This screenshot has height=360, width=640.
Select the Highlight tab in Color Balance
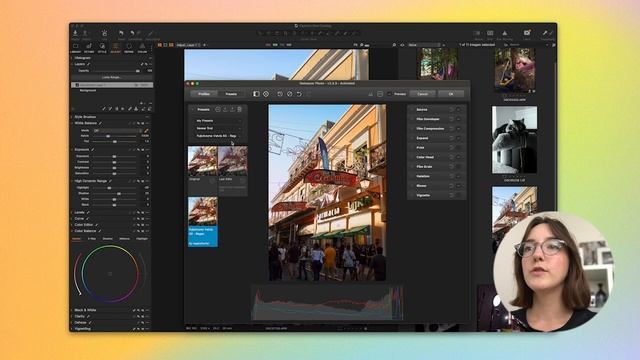142,239
